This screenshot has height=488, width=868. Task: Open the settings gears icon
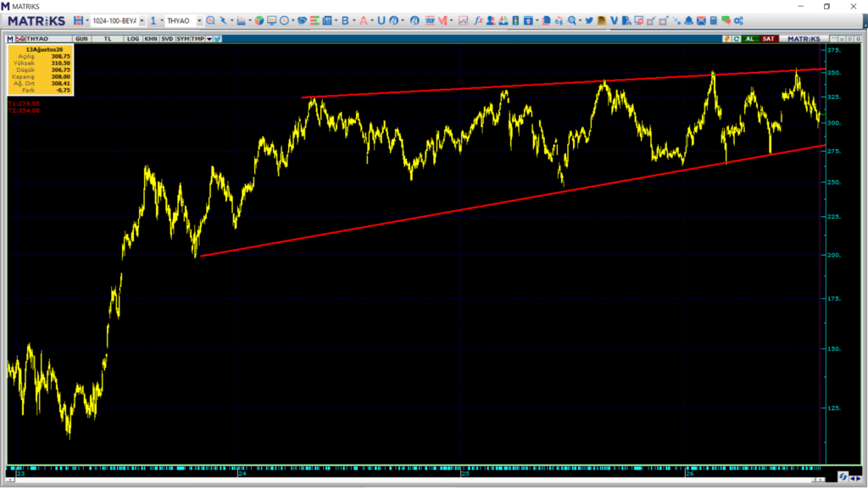pos(738,20)
